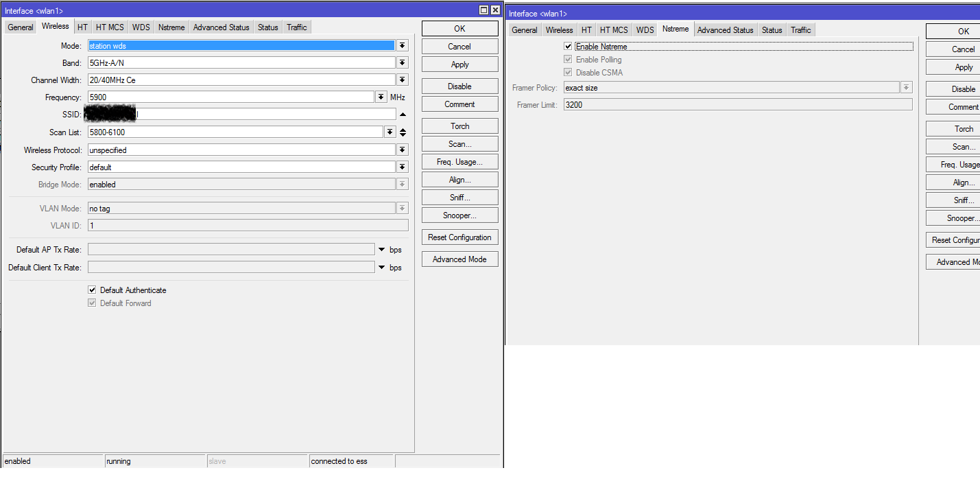The width and height of the screenshot is (980, 479).
Task: Expand the Framer Policy dropdown
Action: tap(907, 88)
